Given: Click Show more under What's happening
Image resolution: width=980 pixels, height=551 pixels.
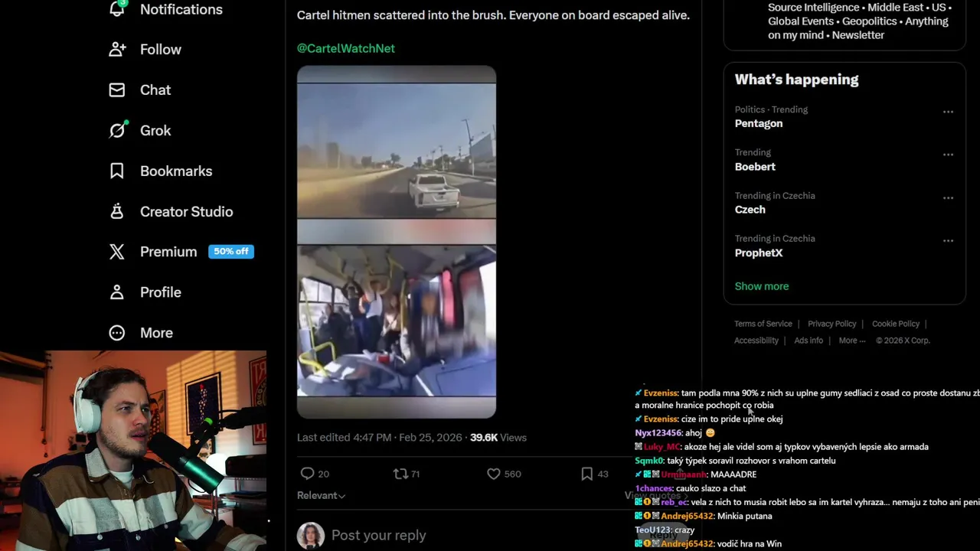Looking at the screenshot, I should tap(762, 286).
